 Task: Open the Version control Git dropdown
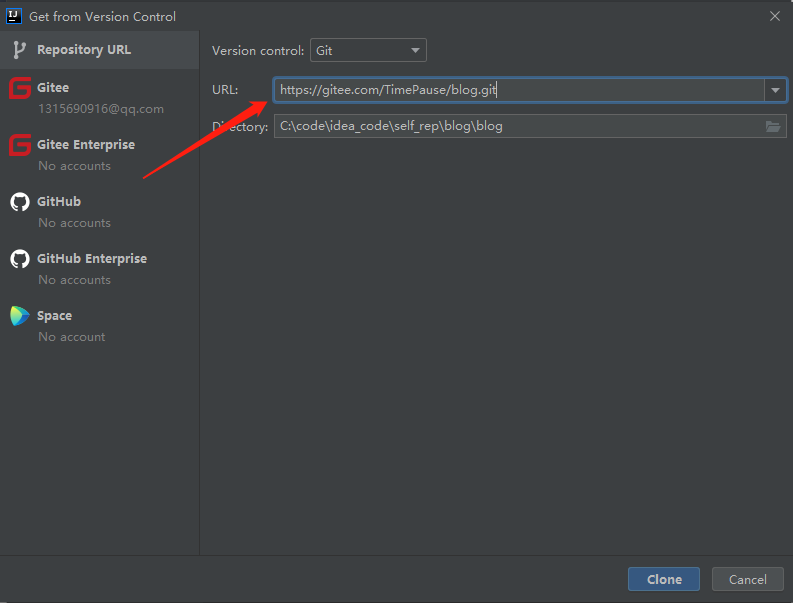coord(368,50)
